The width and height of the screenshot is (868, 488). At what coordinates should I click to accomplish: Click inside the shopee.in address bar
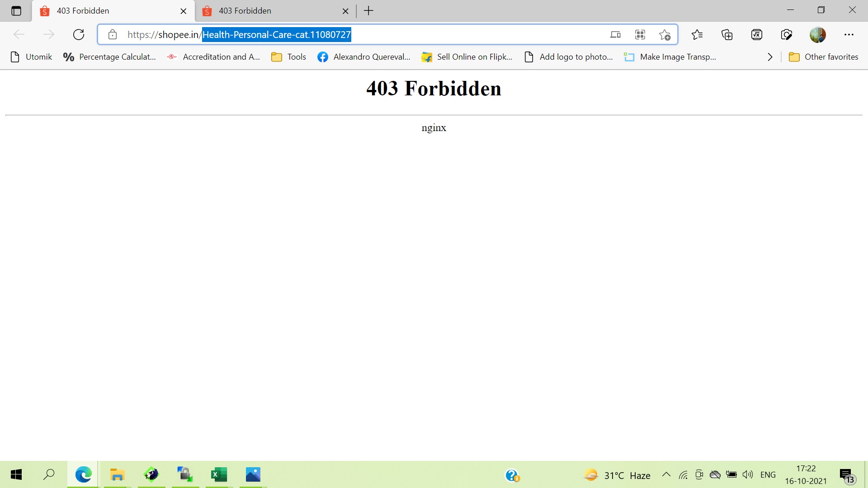(452, 34)
